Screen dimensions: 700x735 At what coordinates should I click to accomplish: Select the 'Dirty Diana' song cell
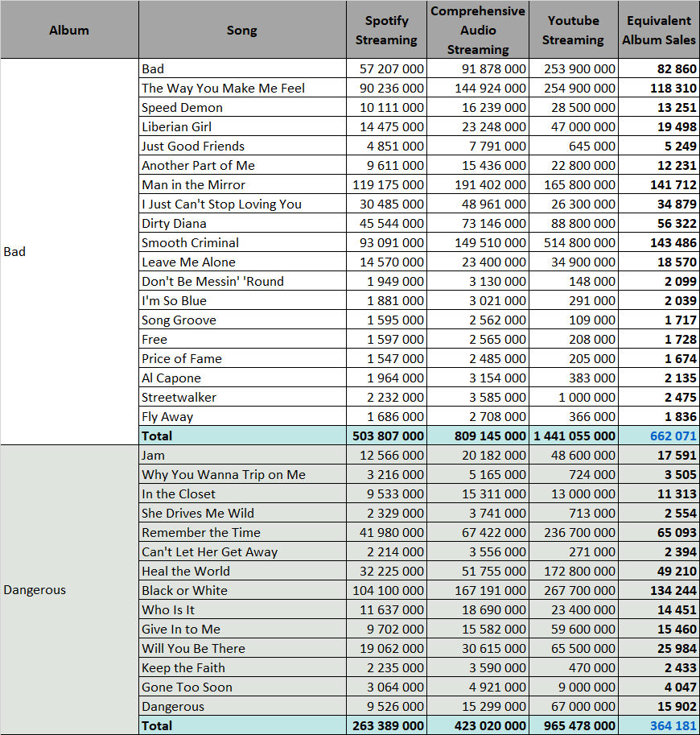click(x=242, y=223)
